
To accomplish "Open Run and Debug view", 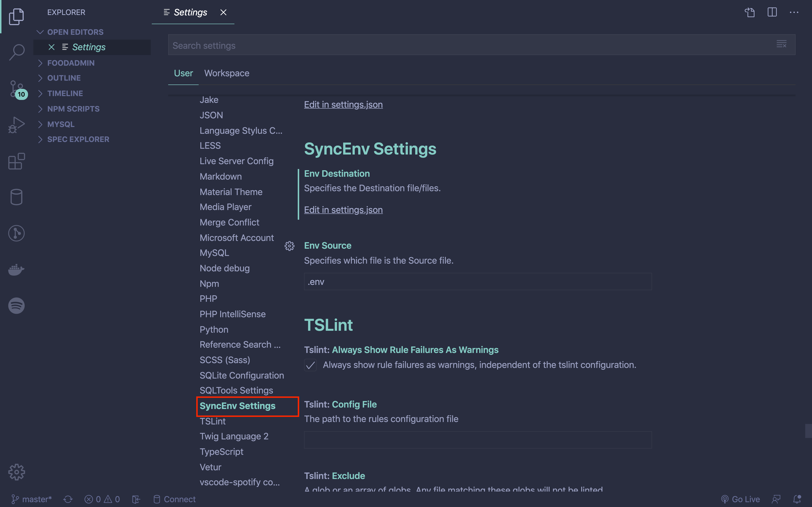I will (16, 125).
